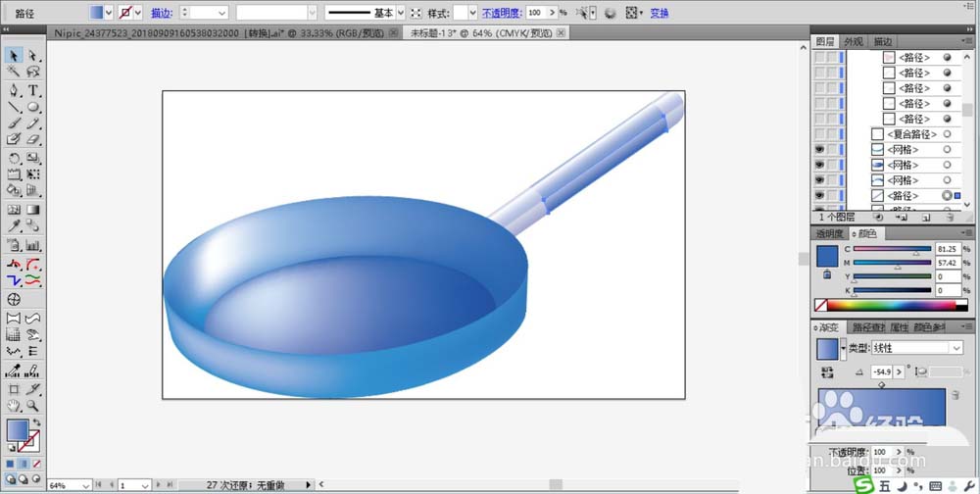Click the C cyan slider in Color panel
Viewport: 980px width, 494px height.
(893, 249)
